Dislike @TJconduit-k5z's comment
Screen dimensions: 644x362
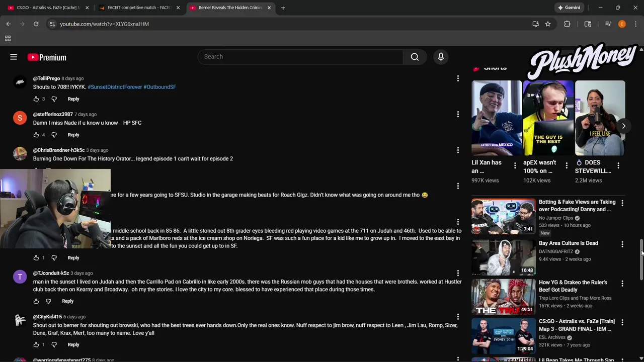pyautogui.click(x=48, y=301)
